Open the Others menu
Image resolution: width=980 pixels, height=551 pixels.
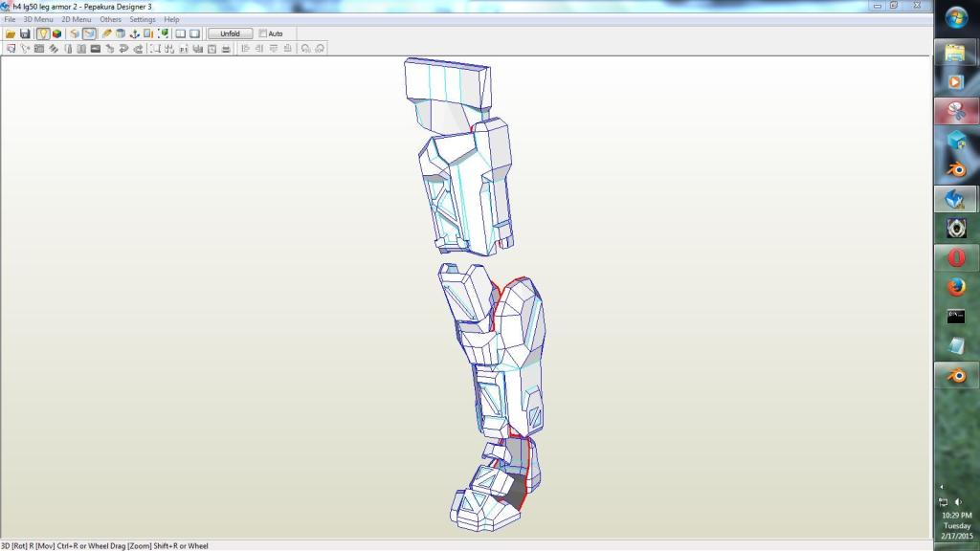(111, 19)
